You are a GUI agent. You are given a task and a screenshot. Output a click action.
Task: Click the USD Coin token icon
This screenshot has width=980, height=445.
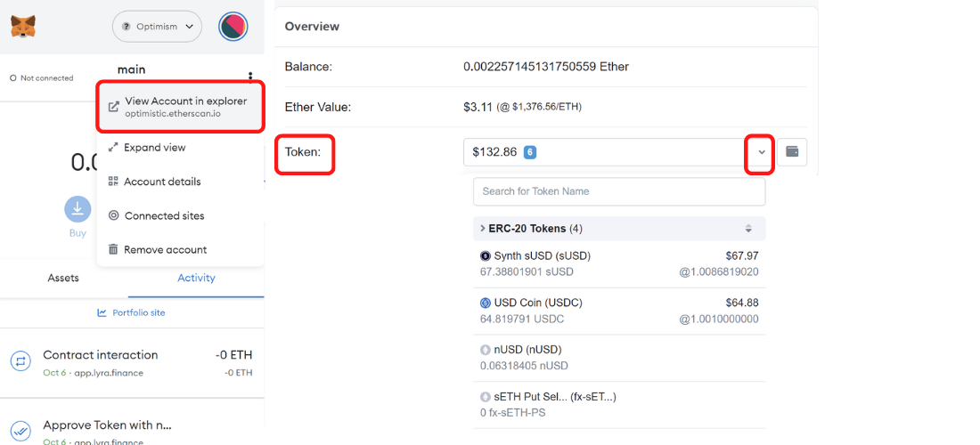point(486,303)
